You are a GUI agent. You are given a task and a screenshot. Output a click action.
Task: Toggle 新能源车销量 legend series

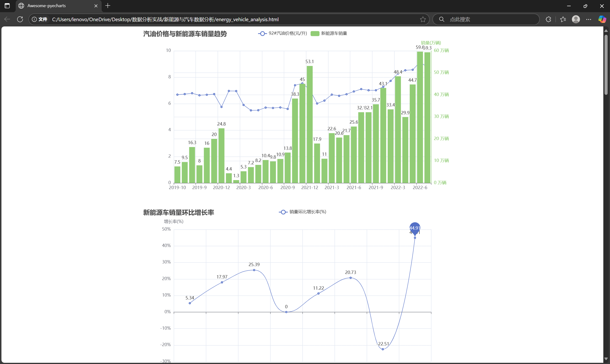coord(329,33)
